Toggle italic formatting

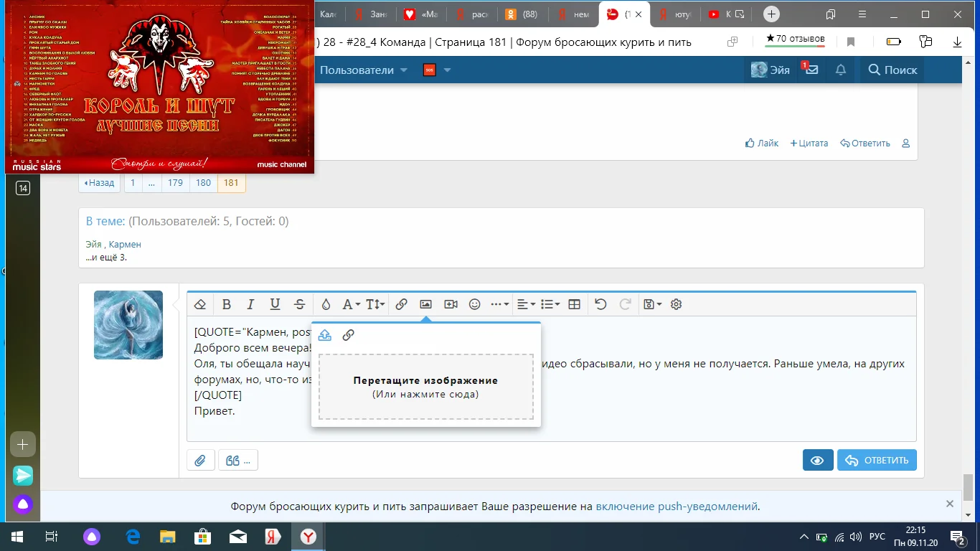point(250,303)
